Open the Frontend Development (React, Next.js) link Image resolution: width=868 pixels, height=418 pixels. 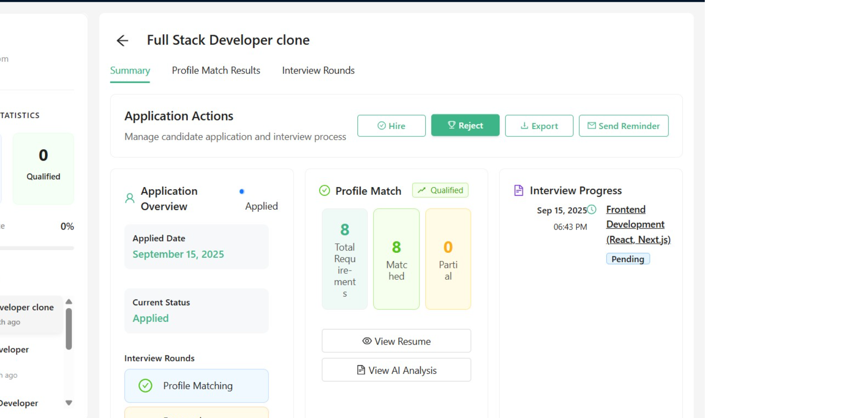click(637, 225)
